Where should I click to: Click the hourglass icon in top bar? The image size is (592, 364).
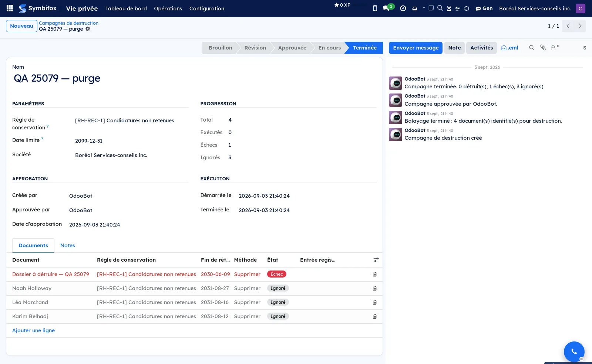(x=449, y=8)
